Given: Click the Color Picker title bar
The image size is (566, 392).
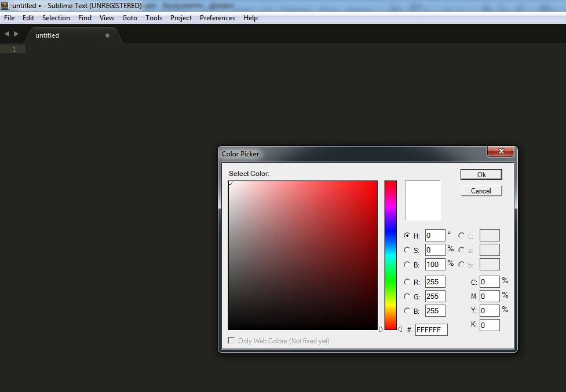Looking at the screenshot, I should click(x=354, y=153).
